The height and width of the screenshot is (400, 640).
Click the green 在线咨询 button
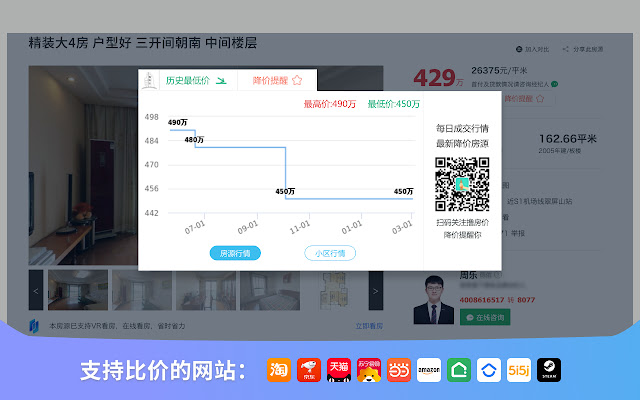point(485,317)
